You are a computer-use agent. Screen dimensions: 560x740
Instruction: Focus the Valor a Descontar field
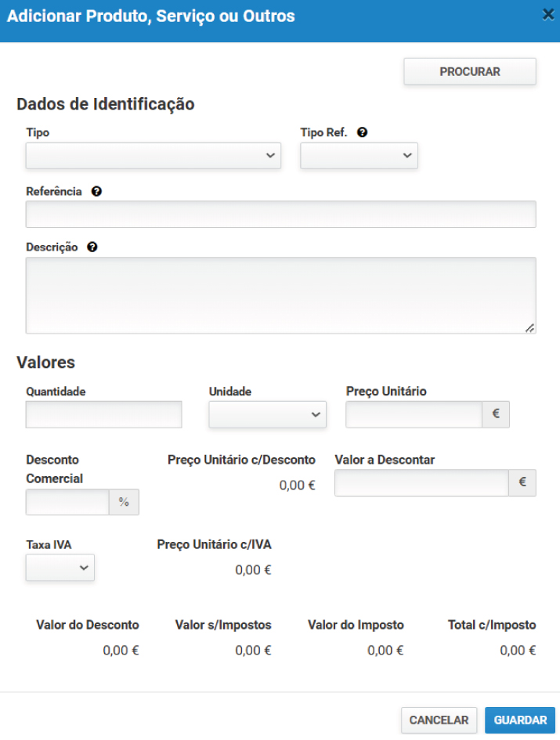click(421, 483)
